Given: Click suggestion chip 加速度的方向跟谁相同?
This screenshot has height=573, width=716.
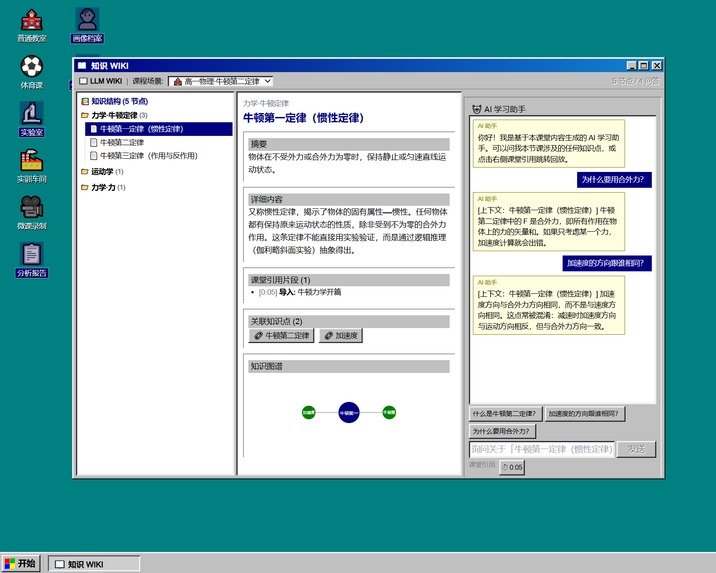Looking at the screenshot, I should (584, 414).
